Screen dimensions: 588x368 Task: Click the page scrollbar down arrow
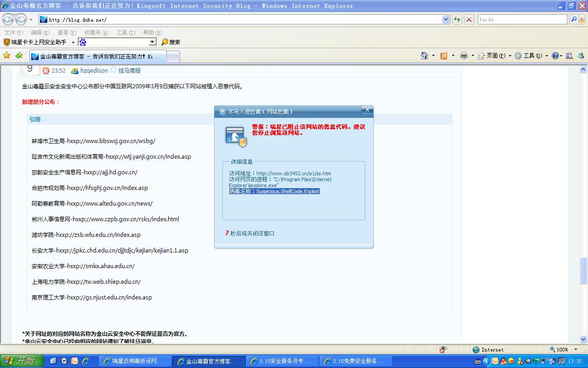pos(584,339)
